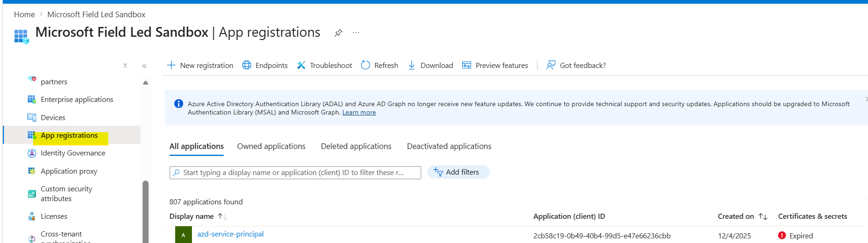Click the plus icon for New registration

(171, 65)
